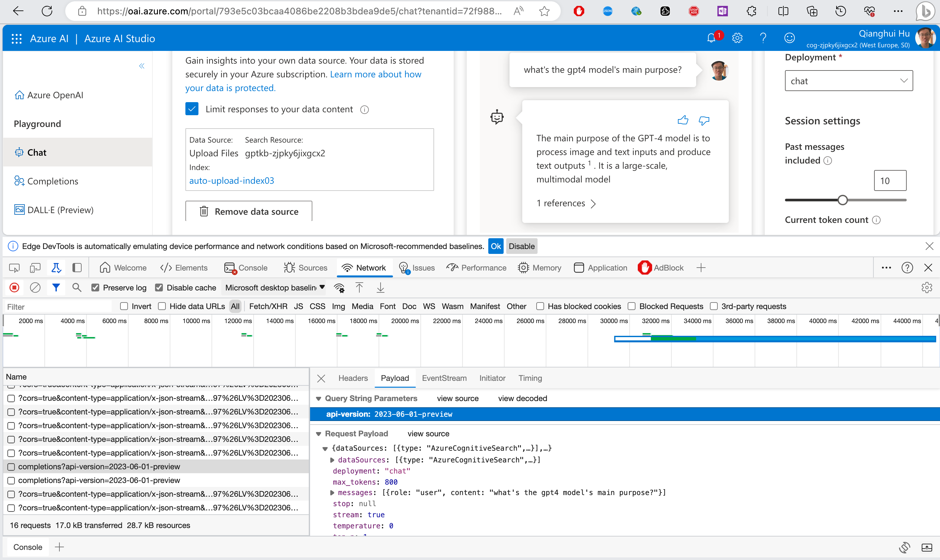Switch to the Console tab
This screenshot has width=940, height=560.
tap(246, 268)
